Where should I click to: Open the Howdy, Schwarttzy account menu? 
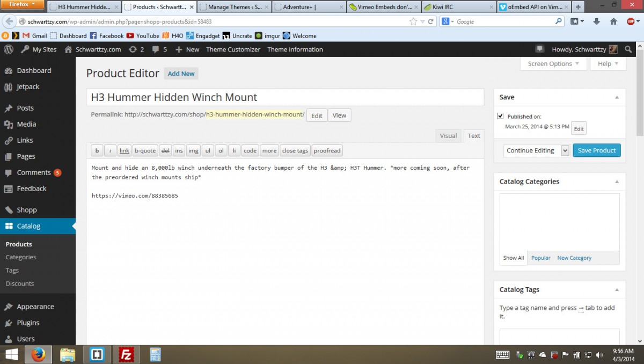[584, 49]
